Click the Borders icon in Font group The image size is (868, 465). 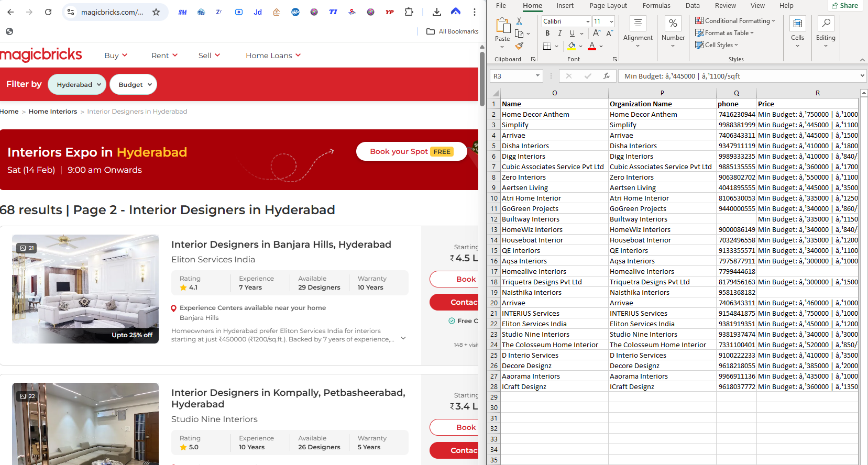(547, 46)
